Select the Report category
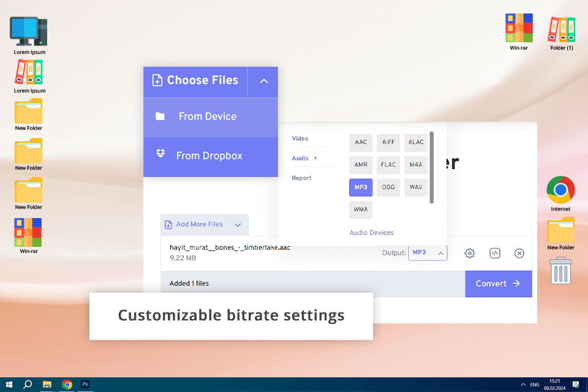The height and width of the screenshot is (392, 588). point(301,178)
